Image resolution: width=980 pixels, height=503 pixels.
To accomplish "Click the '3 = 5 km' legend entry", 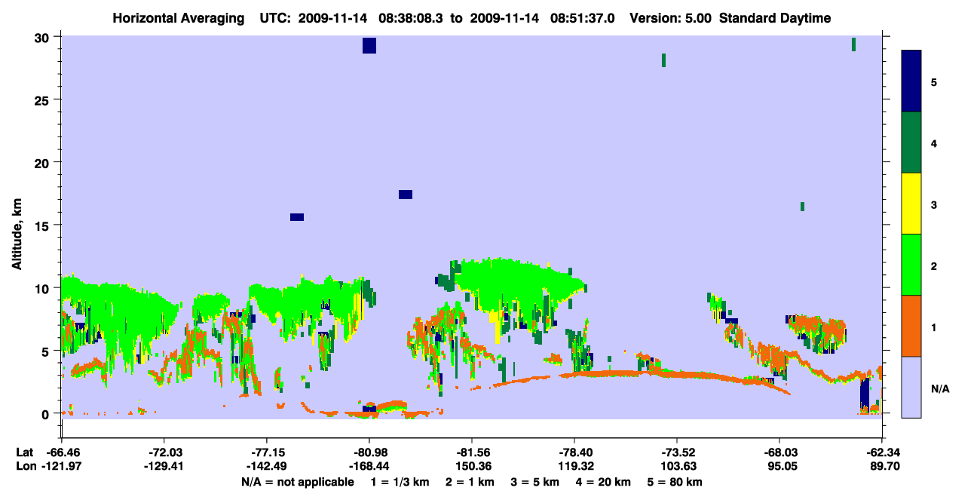I will (535, 482).
